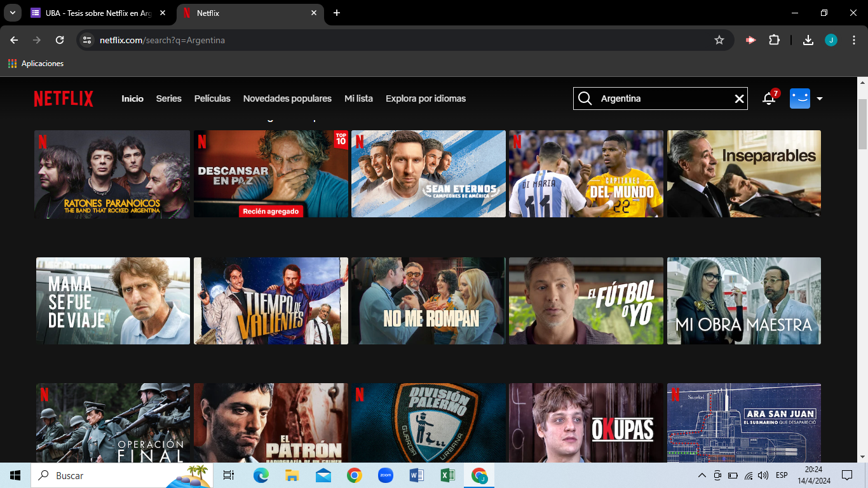Open the Extensions puzzle menu
This screenshot has width=868, height=488.
coord(774,40)
